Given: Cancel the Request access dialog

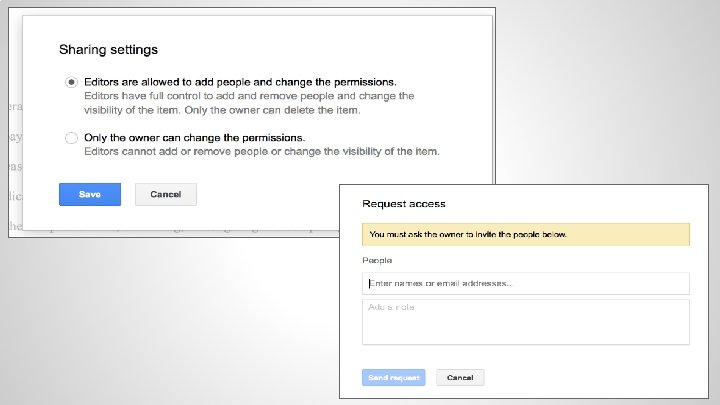Looking at the screenshot, I should pos(460,377).
